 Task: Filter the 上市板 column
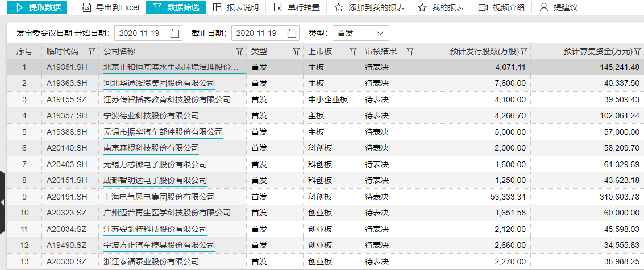tap(353, 51)
